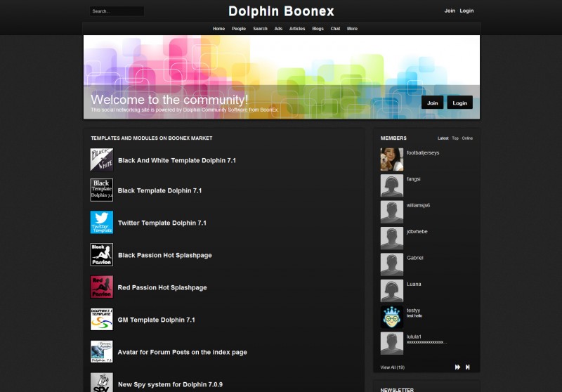
Task: Open the Black Template Dolphin 7.1 thumbnail icon
Action: click(x=101, y=190)
